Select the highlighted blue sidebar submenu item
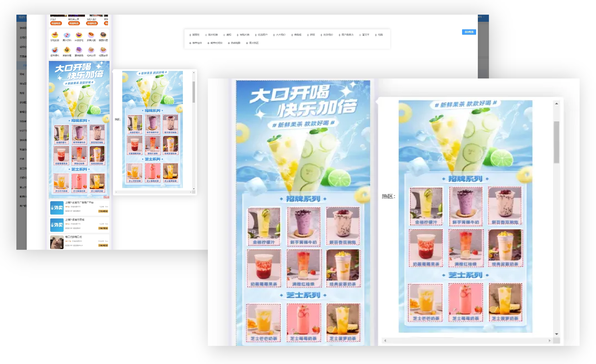596x364 pixels. click(22, 65)
